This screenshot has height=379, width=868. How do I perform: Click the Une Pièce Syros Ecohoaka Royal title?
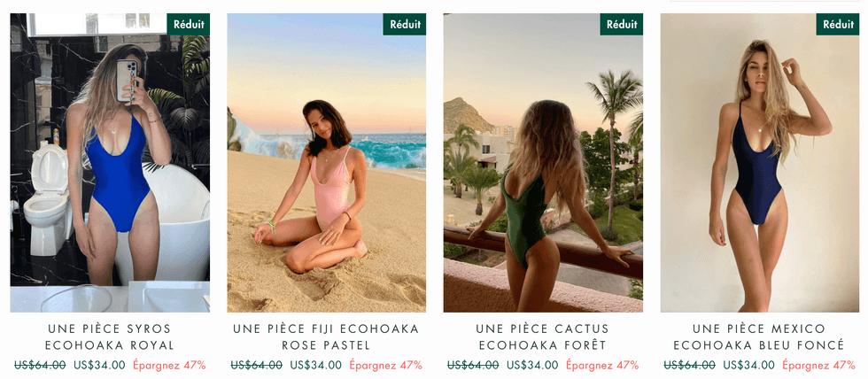110,337
